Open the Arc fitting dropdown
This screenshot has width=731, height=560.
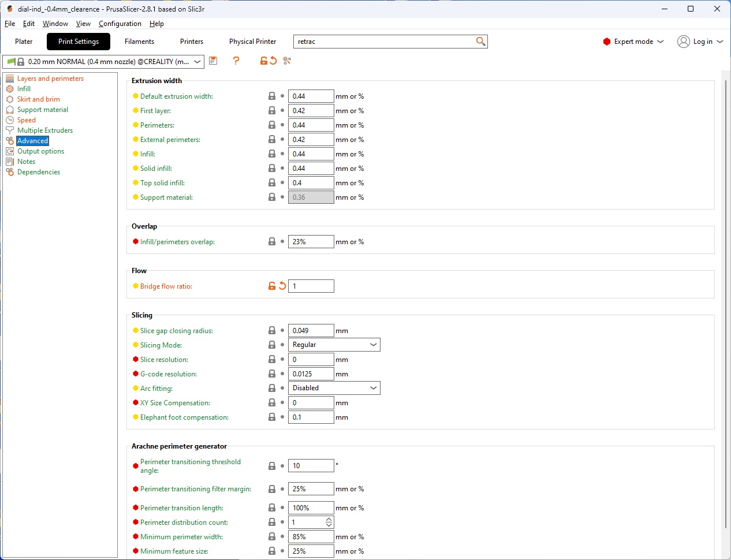pyautogui.click(x=334, y=388)
